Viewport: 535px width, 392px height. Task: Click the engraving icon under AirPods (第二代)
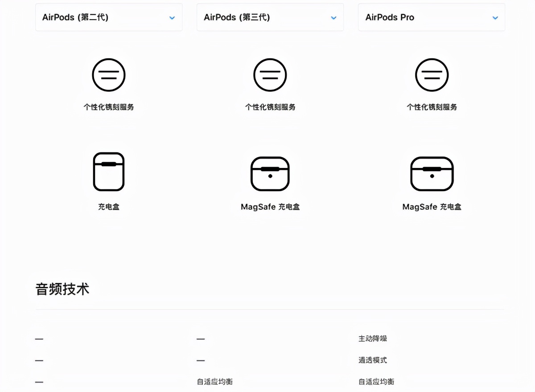109,75
